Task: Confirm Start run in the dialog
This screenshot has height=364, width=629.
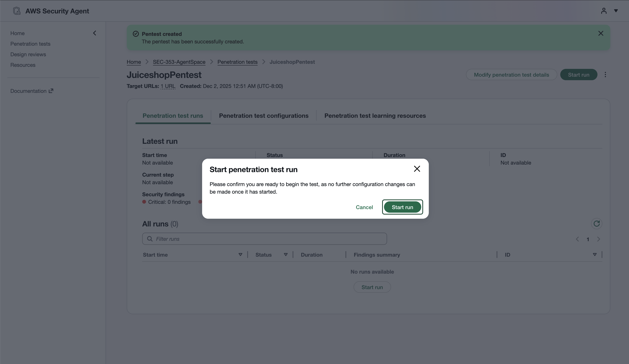Action: click(x=402, y=207)
